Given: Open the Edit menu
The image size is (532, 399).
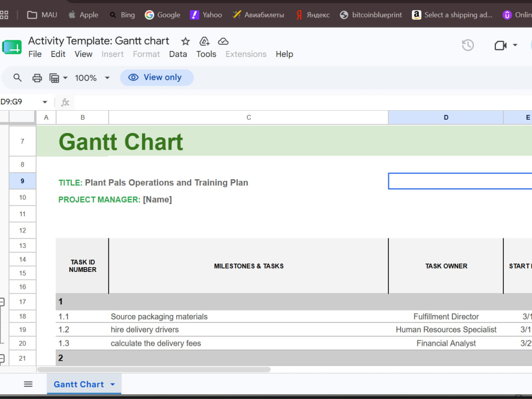Looking at the screenshot, I should pos(58,54).
